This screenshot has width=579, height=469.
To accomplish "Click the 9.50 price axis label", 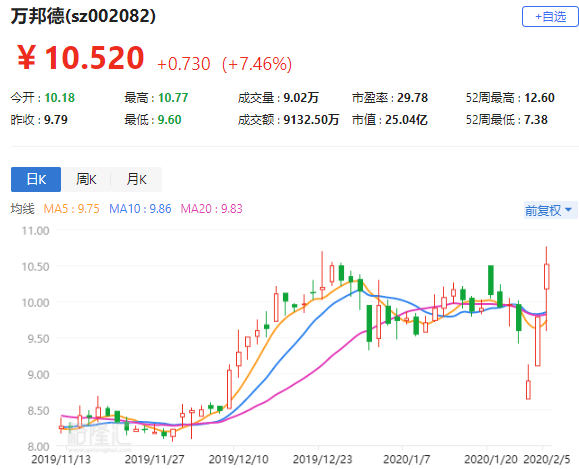I will pos(38,339).
